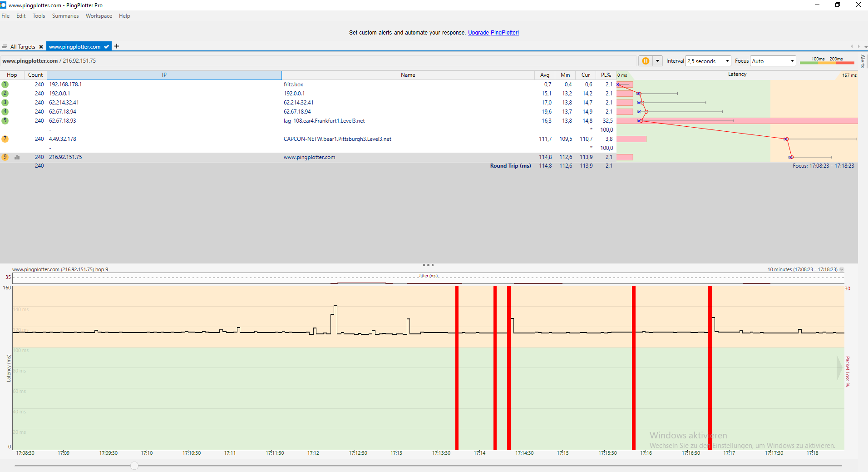Toggle the graph icon next to hop 9

[x=17, y=157]
